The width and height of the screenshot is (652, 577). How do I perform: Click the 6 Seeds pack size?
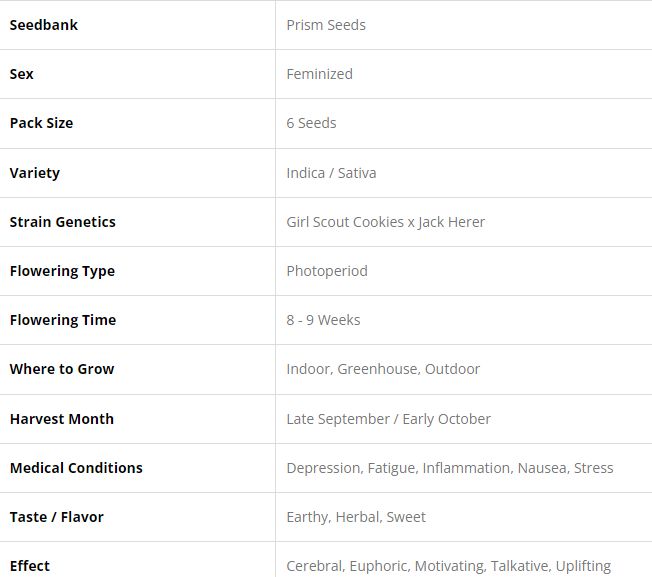click(311, 123)
